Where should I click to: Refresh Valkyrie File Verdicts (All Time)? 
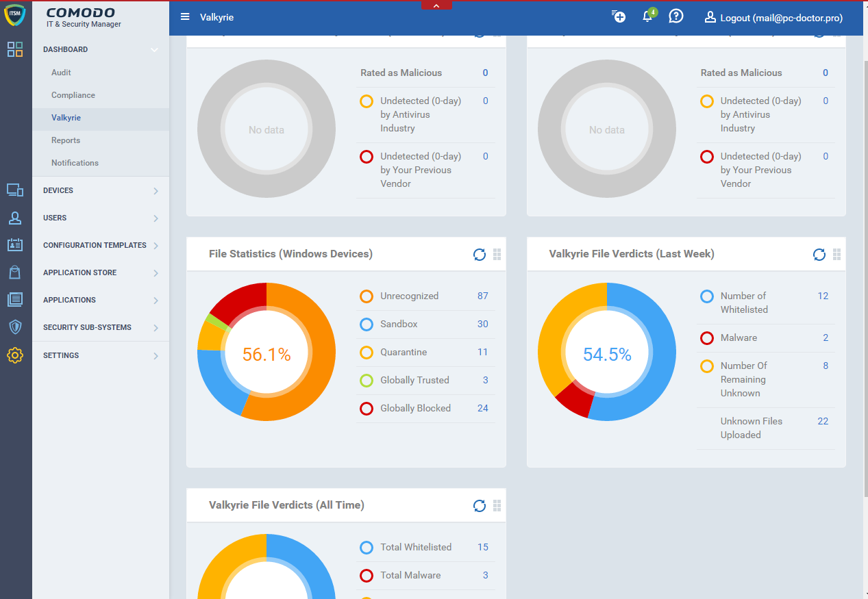pyautogui.click(x=480, y=506)
